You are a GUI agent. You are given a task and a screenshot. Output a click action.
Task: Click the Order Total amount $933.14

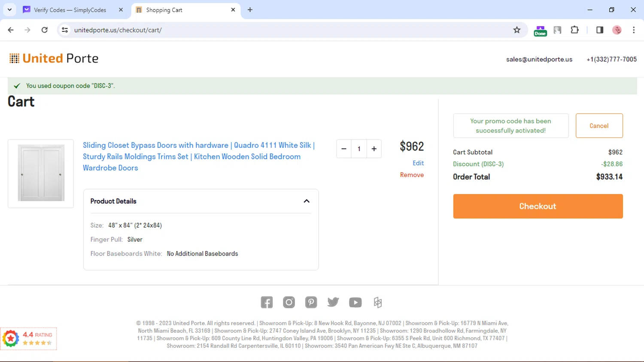[609, 177]
